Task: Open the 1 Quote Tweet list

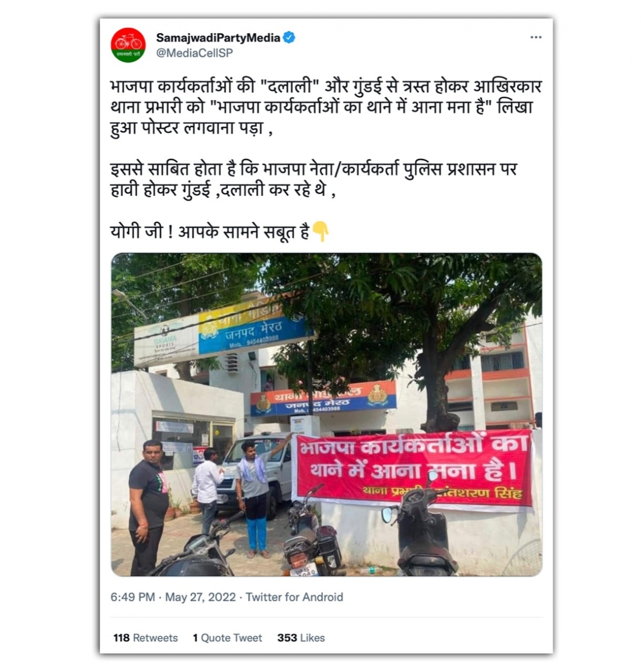Action: 228,638
